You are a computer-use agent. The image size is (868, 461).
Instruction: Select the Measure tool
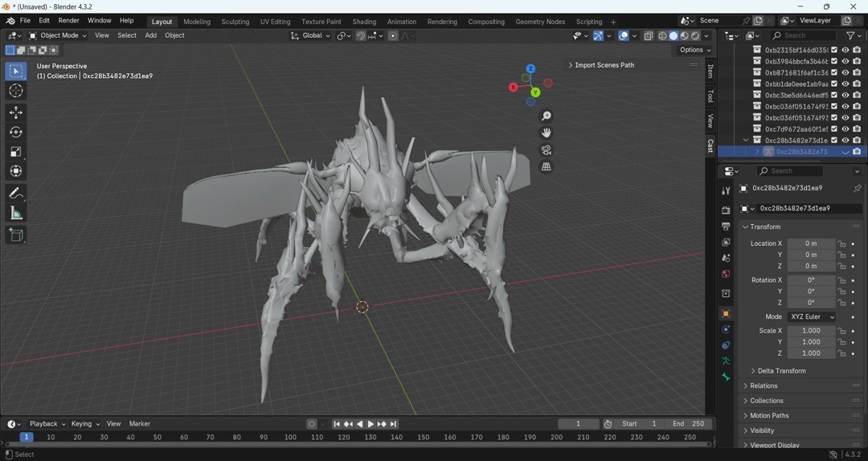pos(16,213)
